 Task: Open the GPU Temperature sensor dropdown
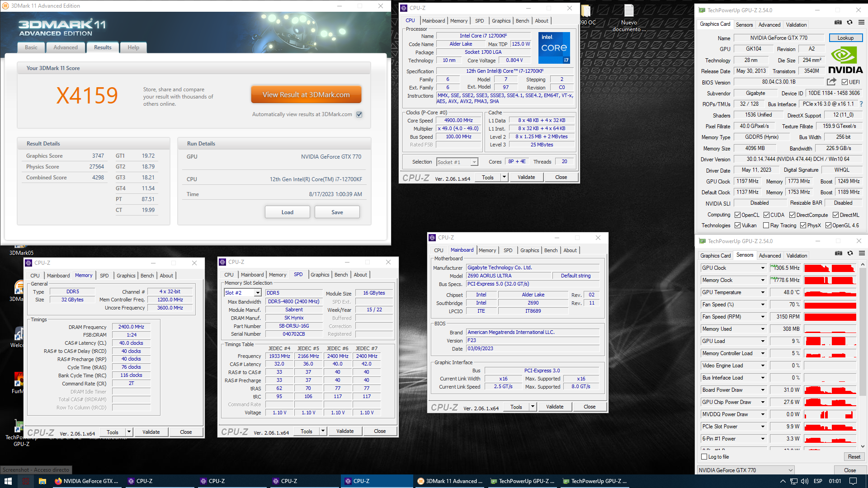tap(763, 292)
